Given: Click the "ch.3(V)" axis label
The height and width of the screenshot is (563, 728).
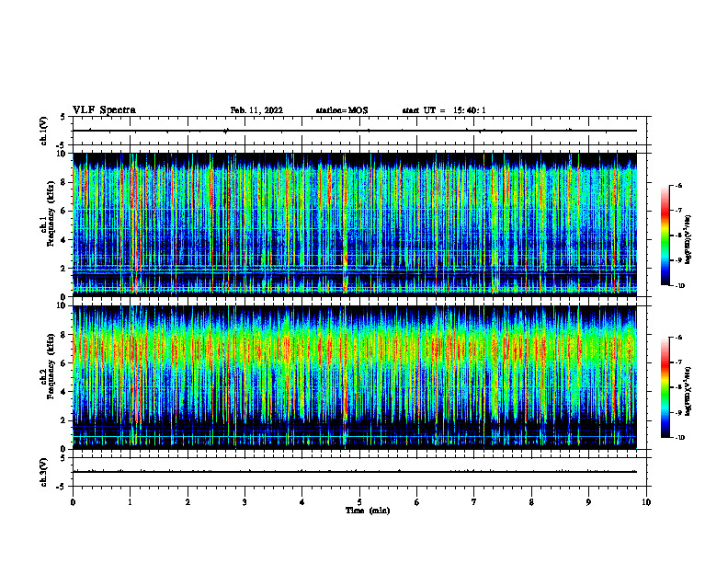Looking at the screenshot, I should coord(43,472).
